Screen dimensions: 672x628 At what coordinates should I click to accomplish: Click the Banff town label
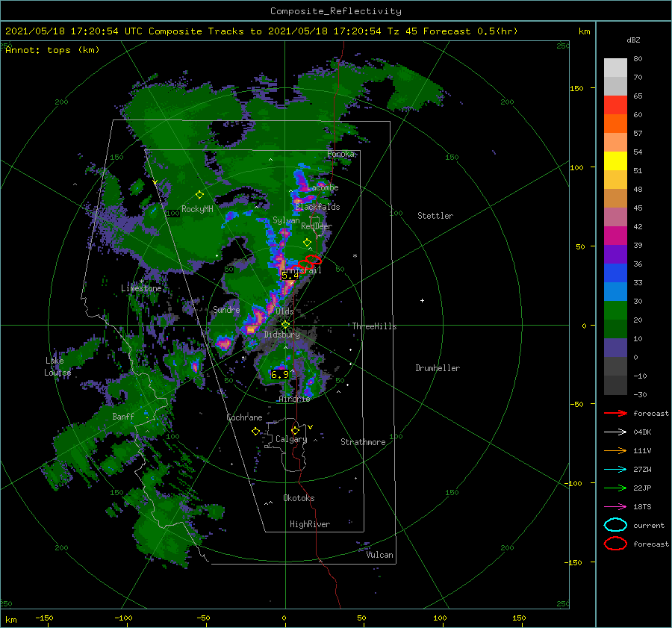123,416
